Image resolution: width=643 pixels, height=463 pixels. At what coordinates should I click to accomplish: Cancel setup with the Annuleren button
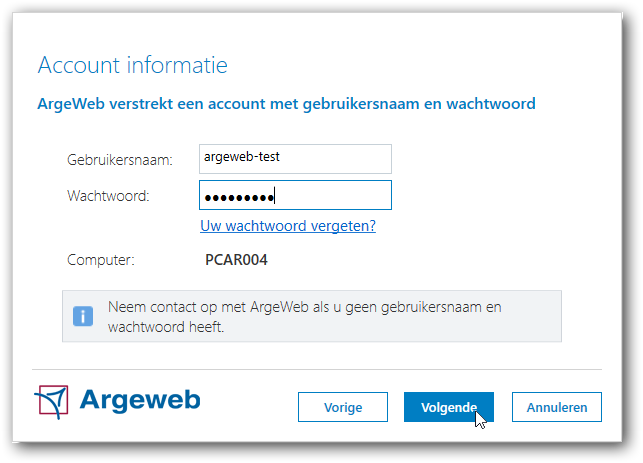[x=557, y=407]
